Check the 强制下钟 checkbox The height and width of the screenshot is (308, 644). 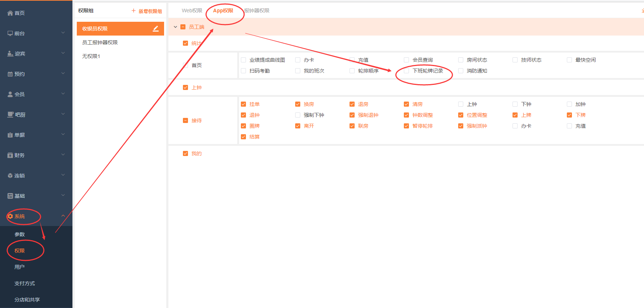tap(298, 115)
